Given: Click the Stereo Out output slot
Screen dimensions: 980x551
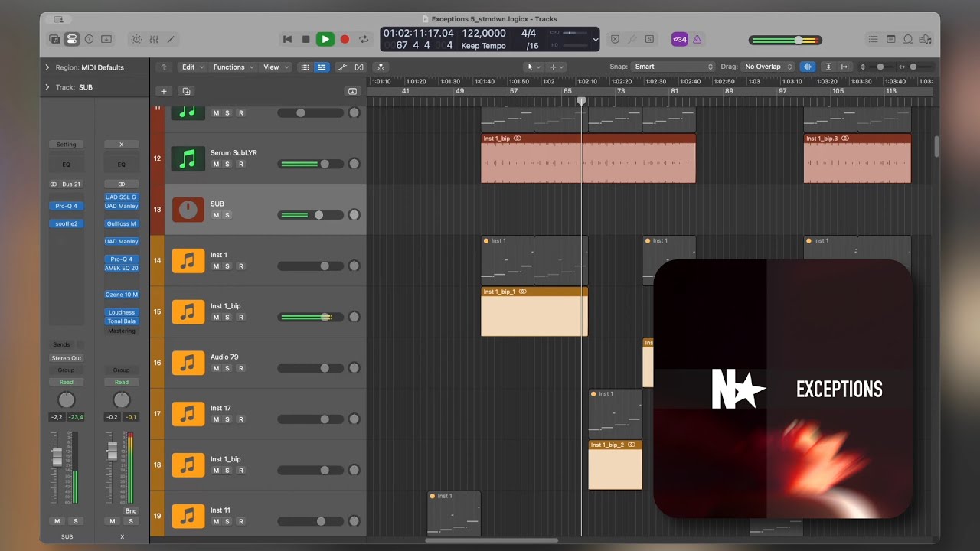Looking at the screenshot, I should coord(66,358).
